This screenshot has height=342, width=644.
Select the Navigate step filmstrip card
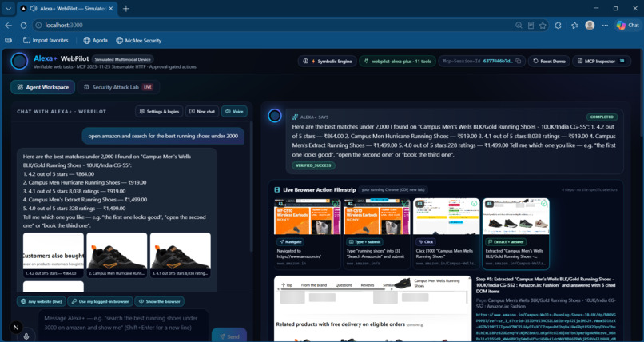coord(307,233)
